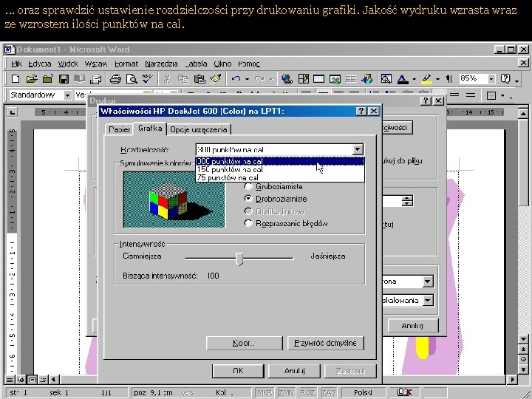Click the horizontal scrollbar right arrow
This screenshot has width=532, height=399.
[x=512, y=380]
